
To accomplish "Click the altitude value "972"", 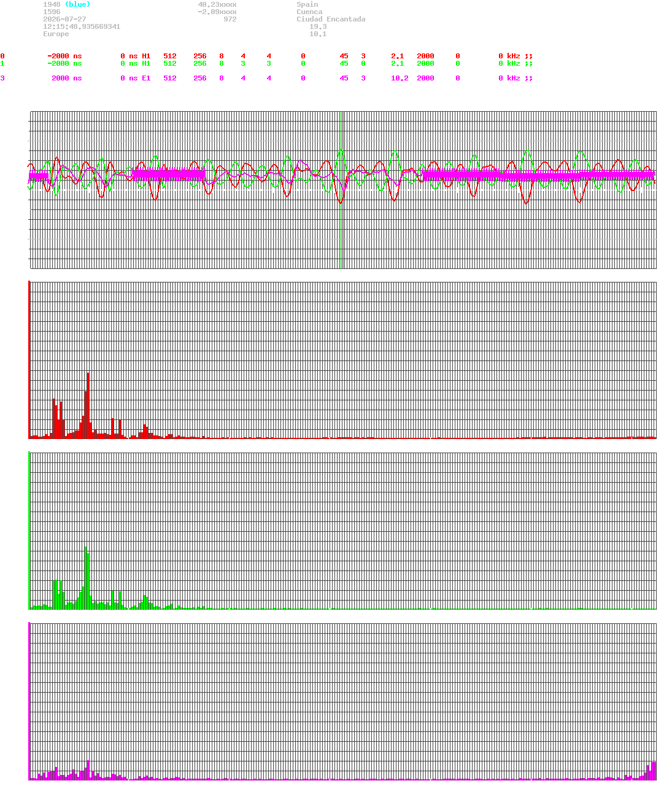I will (x=230, y=19).
